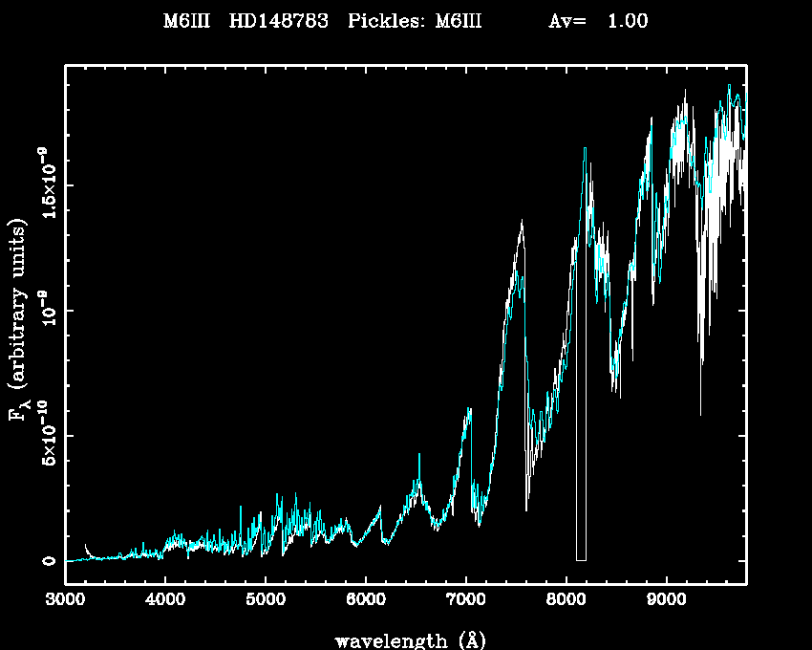The width and height of the screenshot is (812, 650).
Task: Click the white spectrum peak near 7550 Å
Action: pos(522,226)
